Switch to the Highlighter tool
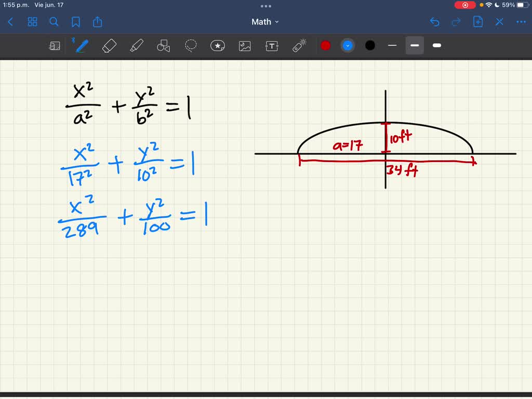 pos(137,46)
